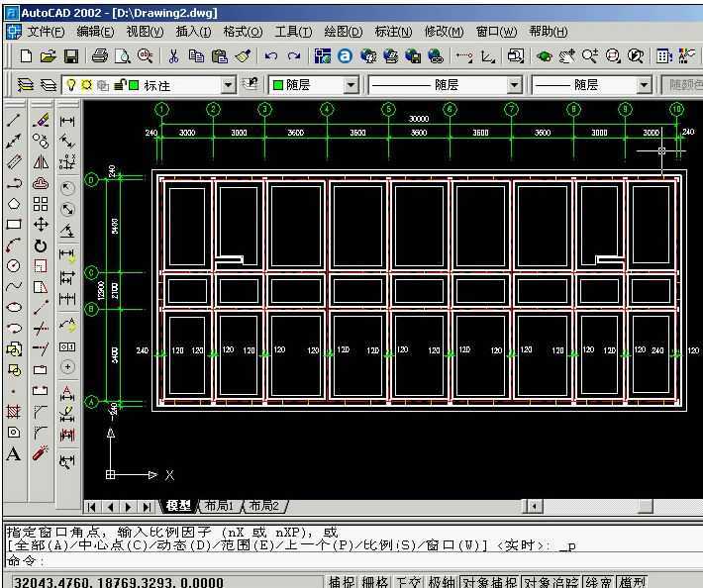Select the Erase modify tool

pos(41,120)
